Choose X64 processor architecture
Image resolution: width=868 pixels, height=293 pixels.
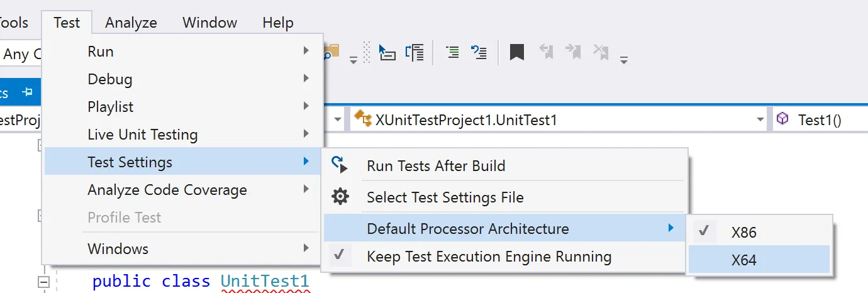[743, 260]
